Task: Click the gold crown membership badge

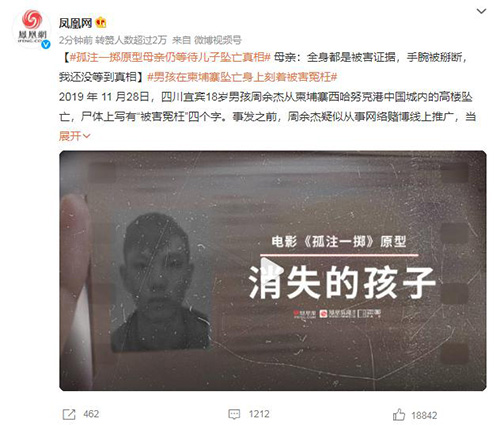Action: tap(101, 23)
